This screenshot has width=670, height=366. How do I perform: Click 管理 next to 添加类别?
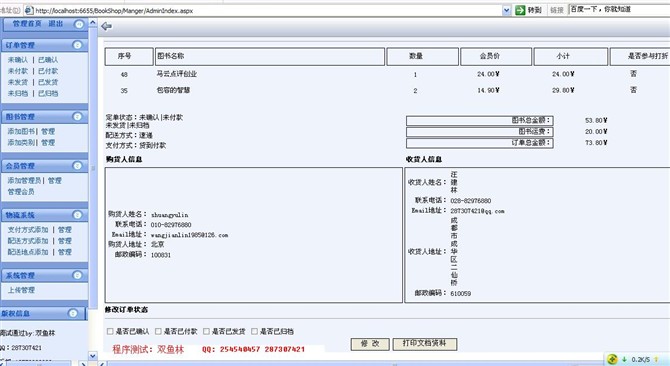coord(48,142)
